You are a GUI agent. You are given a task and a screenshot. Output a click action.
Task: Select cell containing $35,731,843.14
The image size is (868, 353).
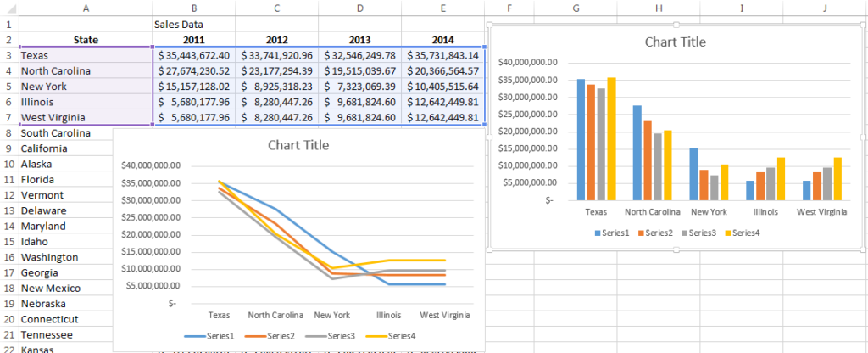(443, 55)
